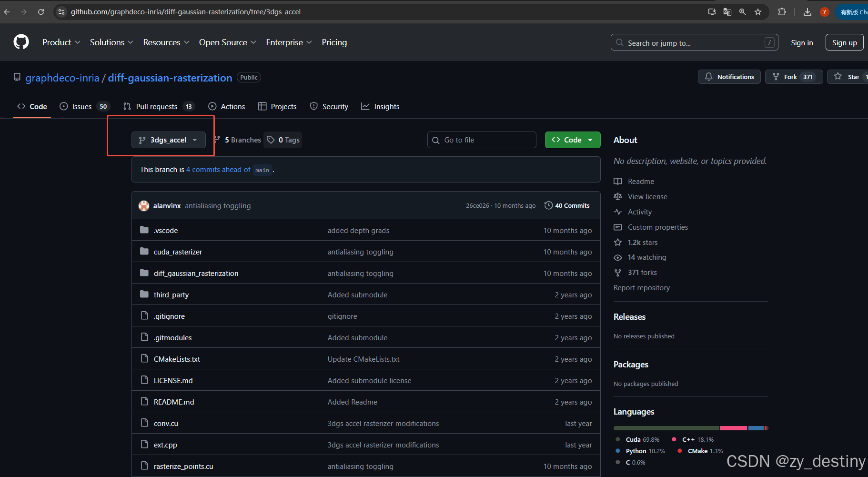Open the graphdeco-inria owner link
The height and width of the screenshot is (477, 868).
62,78
